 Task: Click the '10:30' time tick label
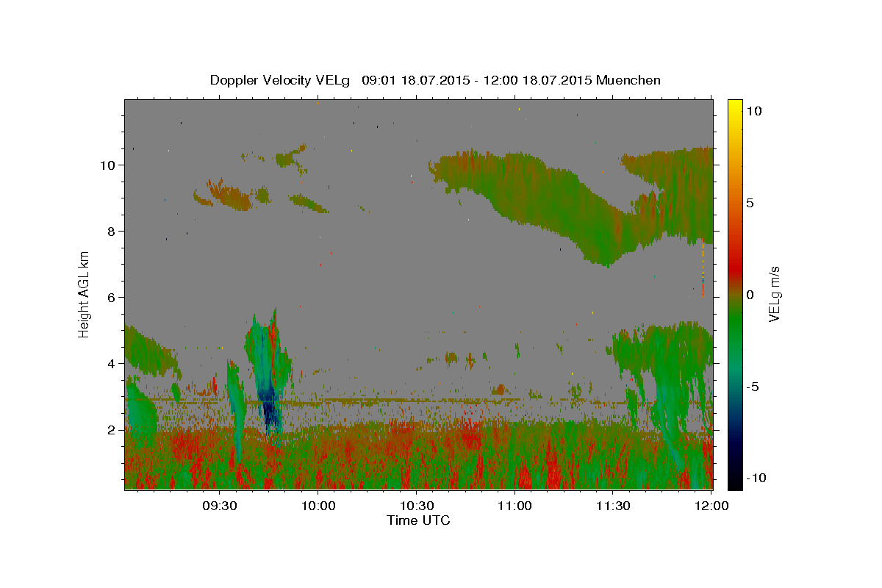(417, 506)
